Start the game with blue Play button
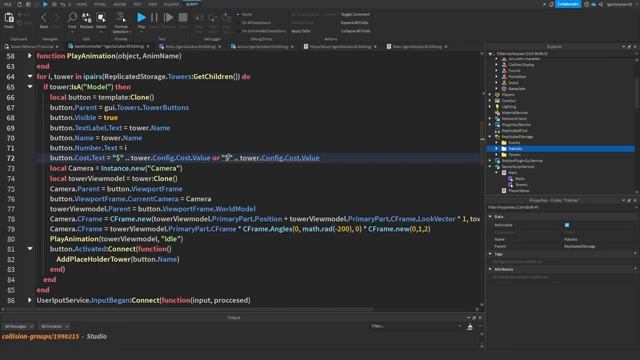Image resolution: width=640 pixels, height=360 pixels. pos(141,17)
